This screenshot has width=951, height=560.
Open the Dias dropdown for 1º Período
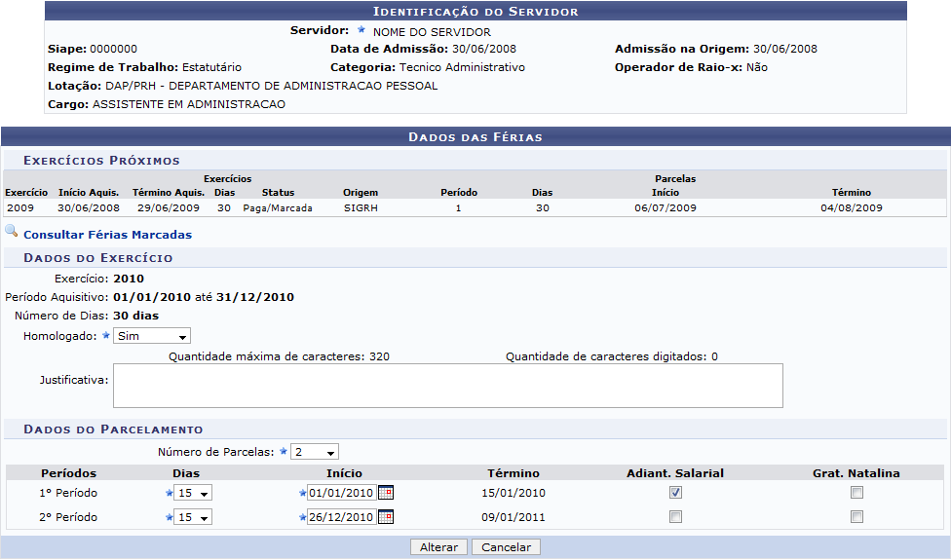[193, 493]
